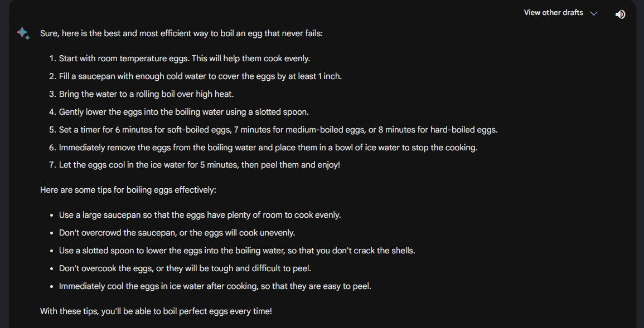The image size is (644, 328).
Task: Expand the View other drafts chevron
Action: click(594, 13)
